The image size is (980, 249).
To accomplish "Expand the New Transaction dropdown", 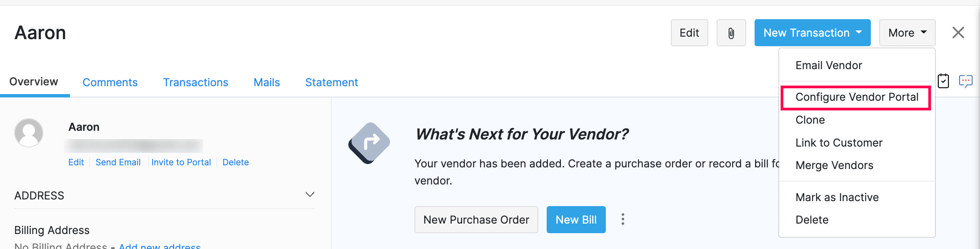I will click(x=812, y=32).
